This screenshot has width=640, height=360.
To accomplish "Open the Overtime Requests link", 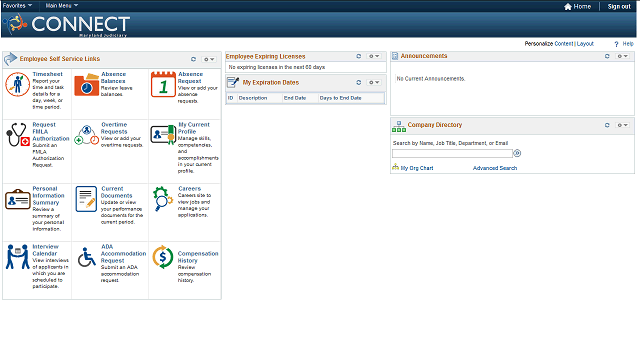I will point(114,128).
